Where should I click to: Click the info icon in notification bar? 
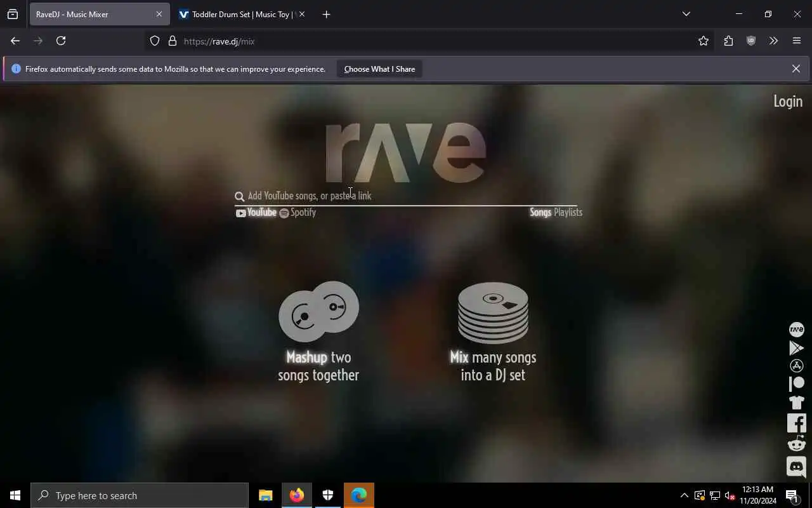point(16,69)
